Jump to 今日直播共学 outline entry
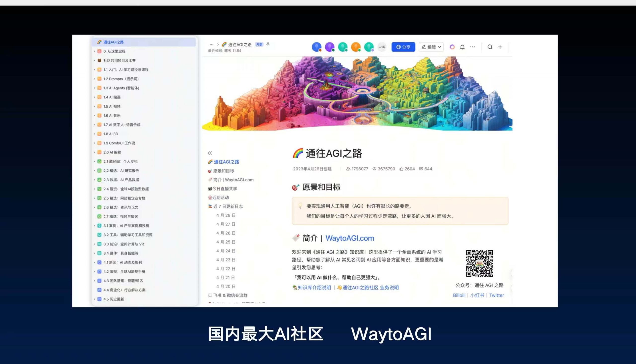This screenshot has width=636, height=364. [x=223, y=189]
